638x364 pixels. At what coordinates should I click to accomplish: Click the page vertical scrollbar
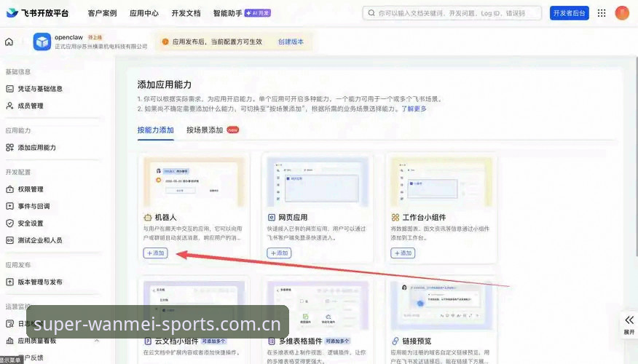(636, 157)
